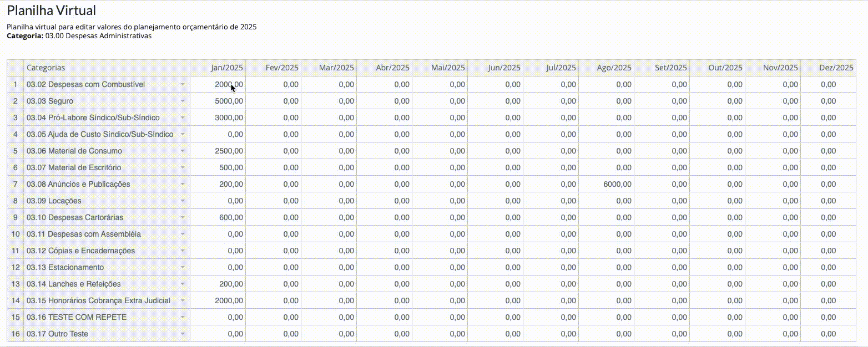Click Jan/2025 cell for Material de Escritório
This screenshot has height=347, width=868.
point(218,167)
